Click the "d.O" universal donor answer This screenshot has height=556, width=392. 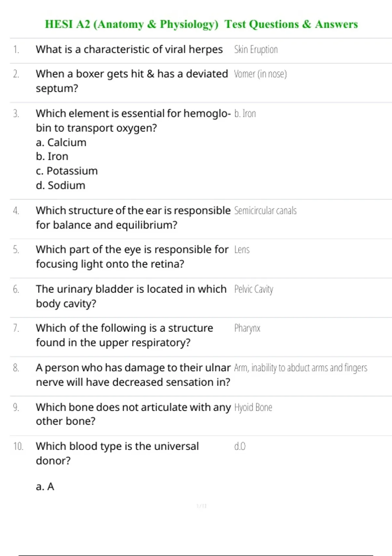[240, 446]
